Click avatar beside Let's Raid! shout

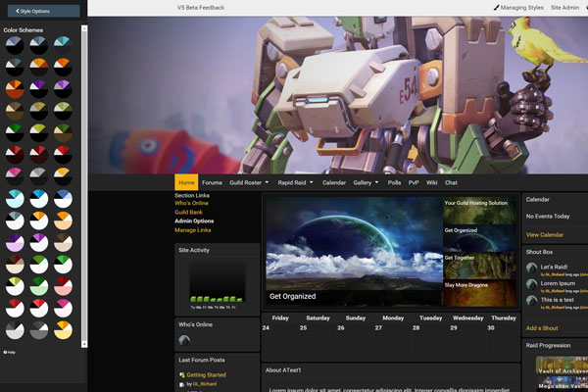531,268
